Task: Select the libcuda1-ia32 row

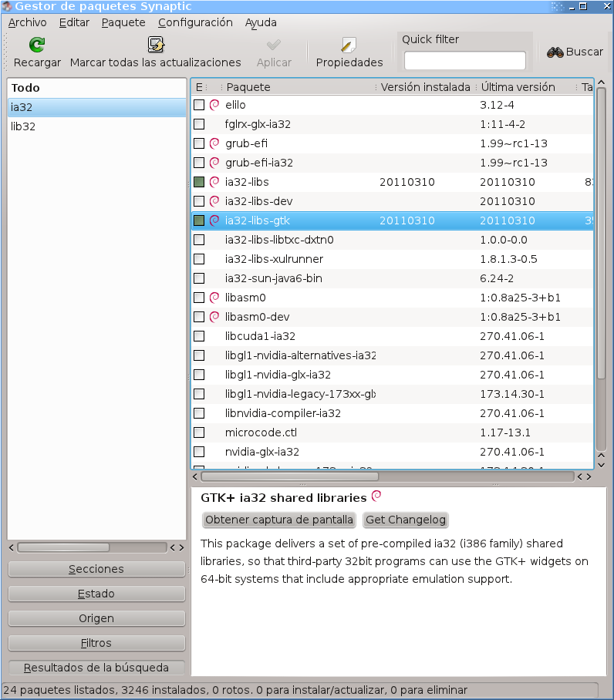Action: pos(393,336)
